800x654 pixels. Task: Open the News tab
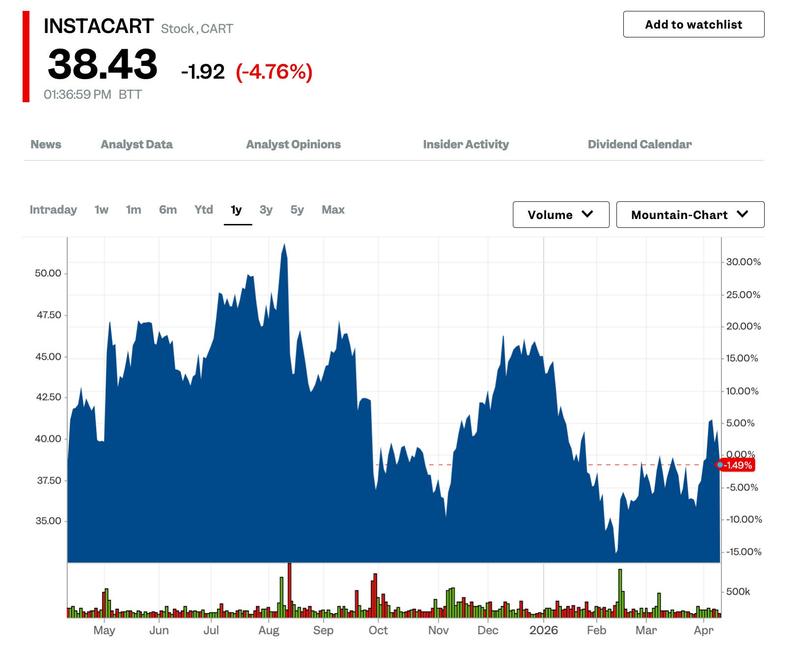point(46,144)
